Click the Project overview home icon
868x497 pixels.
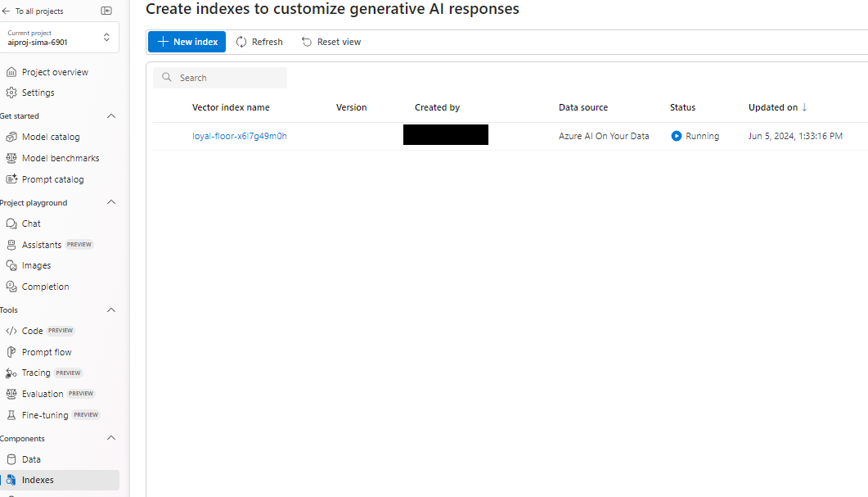click(11, 72)
